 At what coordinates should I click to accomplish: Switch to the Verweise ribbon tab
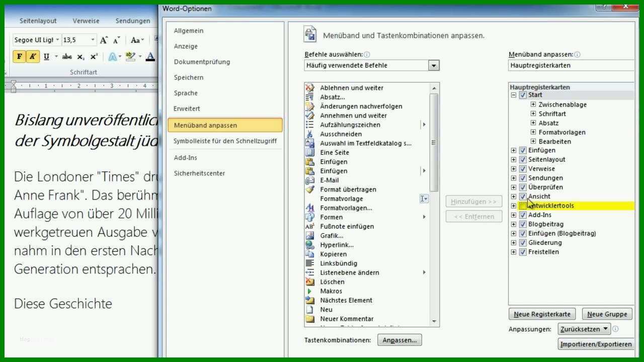point(86,21)
